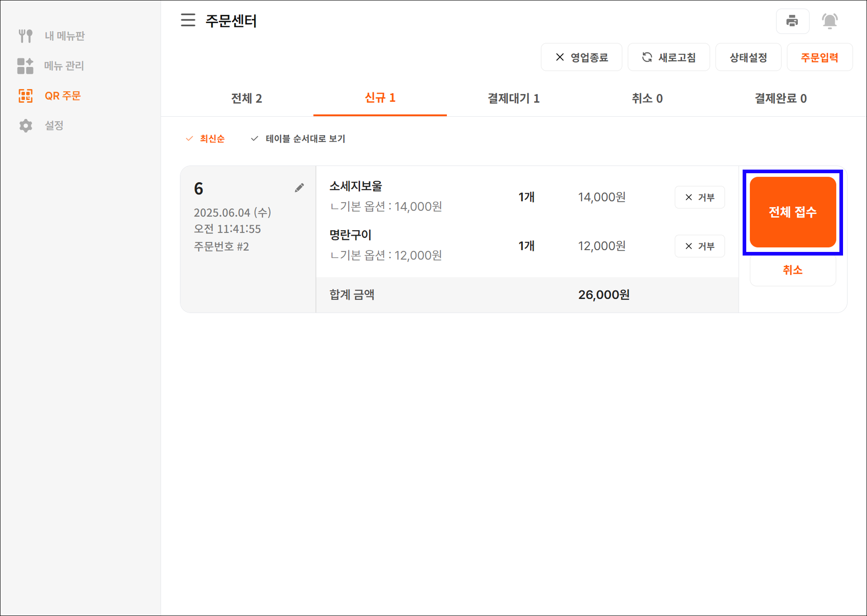Viewport: 867px width, 616px height.
Task: Click the order date 2025.06.04 (수)
Action: pos(232,213)
